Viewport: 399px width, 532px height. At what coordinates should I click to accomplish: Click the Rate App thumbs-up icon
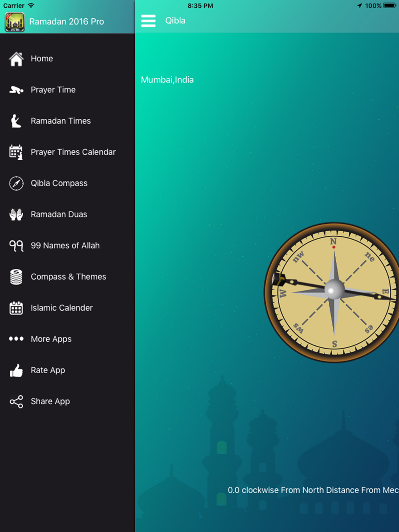point(16,370)
